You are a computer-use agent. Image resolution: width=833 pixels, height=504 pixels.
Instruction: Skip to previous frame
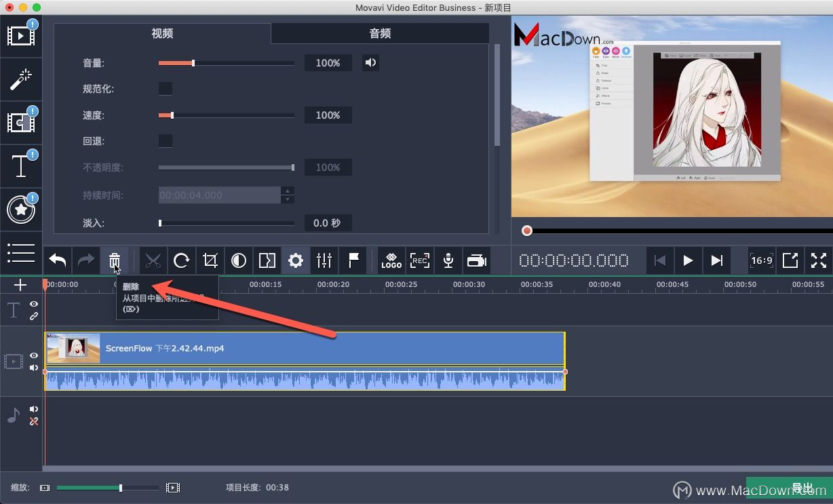[x=660, y=260]
